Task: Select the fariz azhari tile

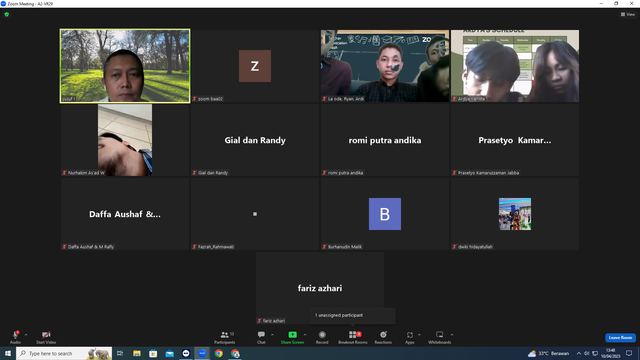Action: (320, 288)
